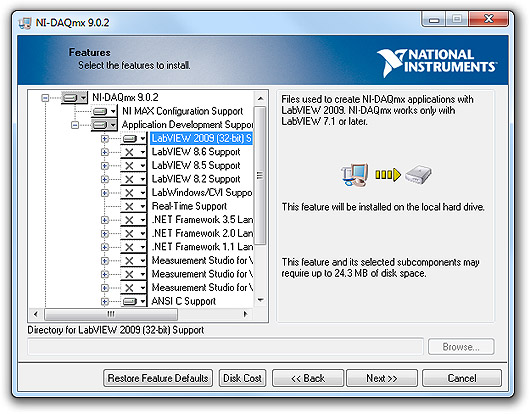Select LabVIEW 2009 (32-bit) Support item
The width and height of the screenshot is (530, 414).
[201, 139]
